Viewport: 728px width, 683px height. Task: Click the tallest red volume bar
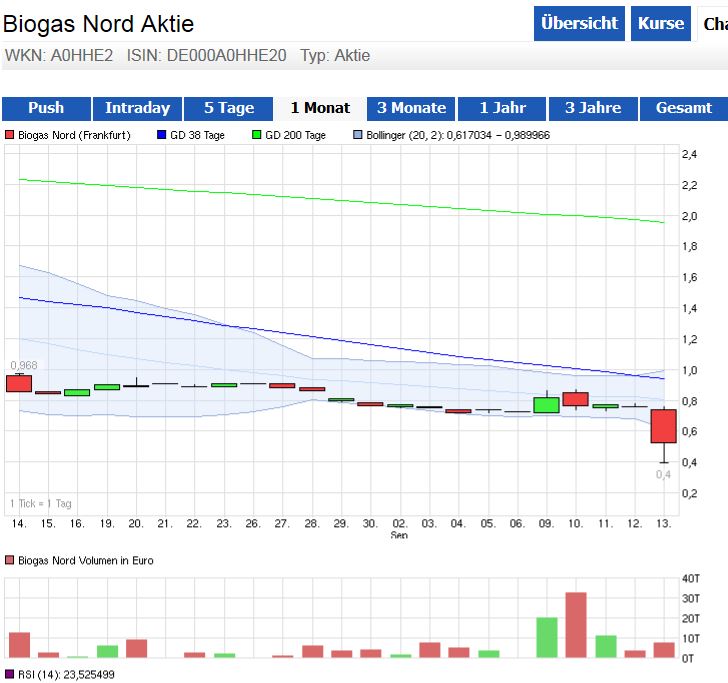pyautogui.click(x=576, y=625)
